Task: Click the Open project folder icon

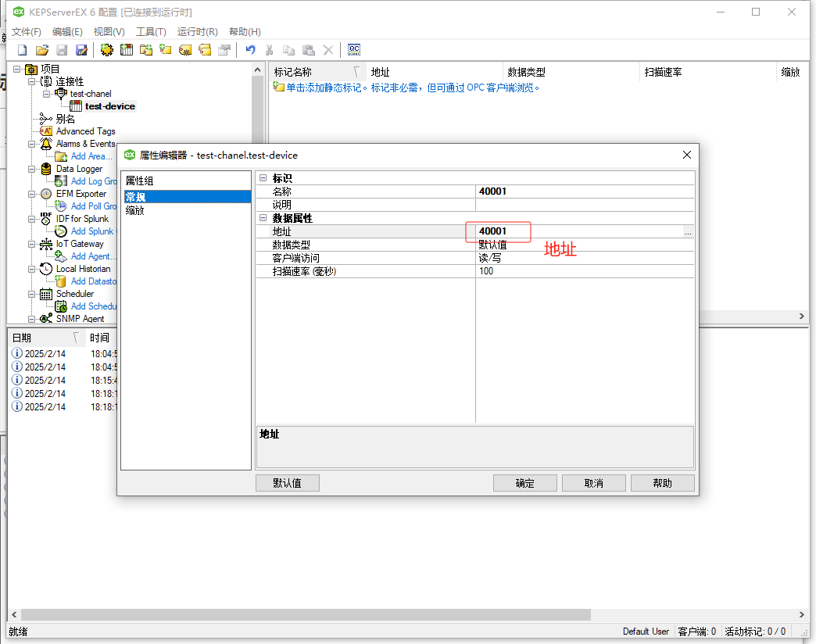Action: [x=42, y=50]
